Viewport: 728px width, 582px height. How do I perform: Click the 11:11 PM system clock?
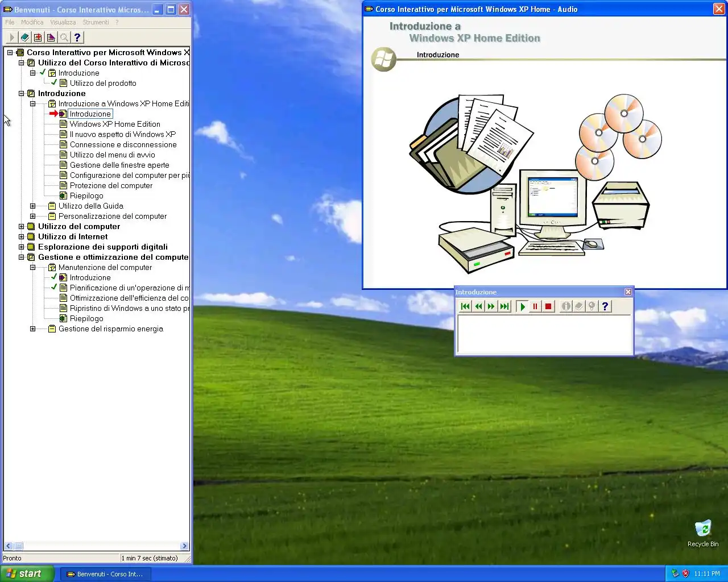click(707, 574)
